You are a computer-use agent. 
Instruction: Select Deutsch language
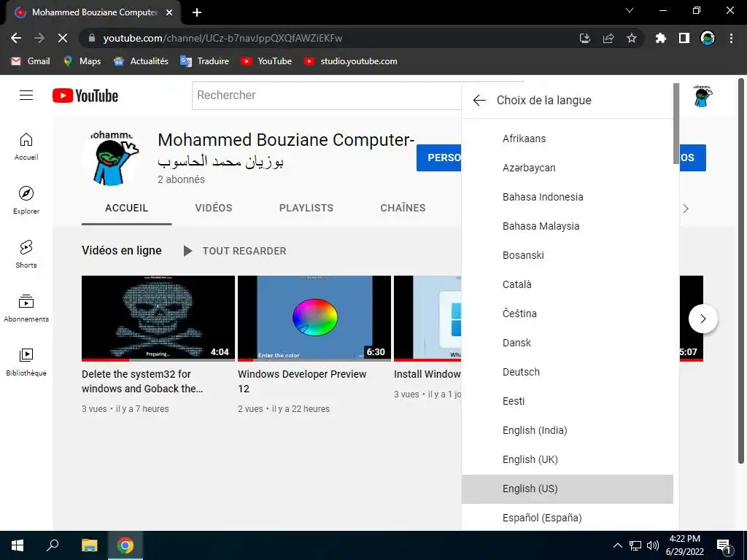click(568, 372)
